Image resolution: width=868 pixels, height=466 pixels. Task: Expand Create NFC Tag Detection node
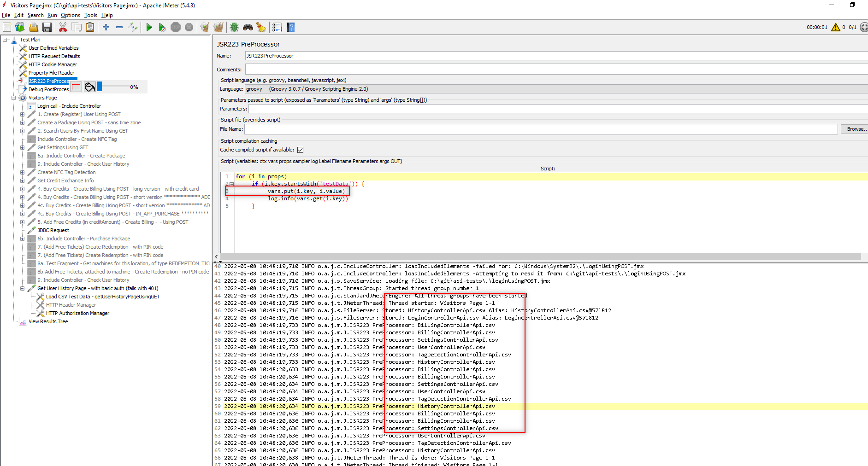[x=22, y=172]
